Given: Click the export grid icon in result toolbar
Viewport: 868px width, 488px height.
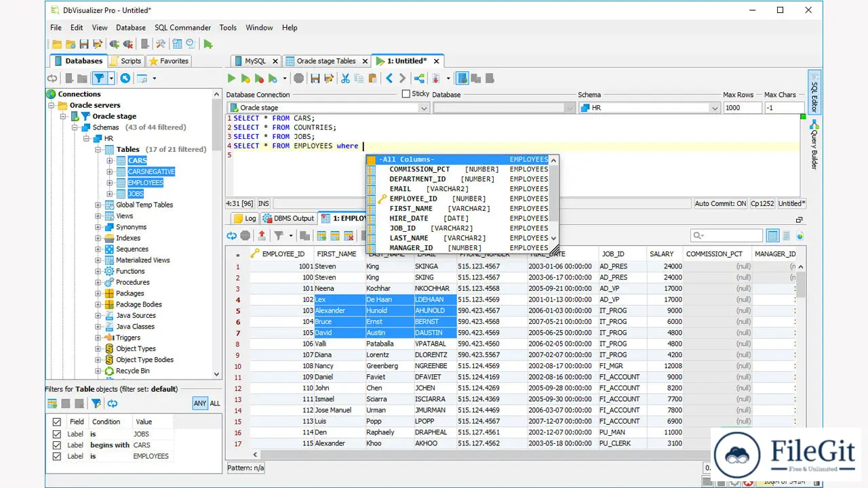Looking at the screenshot, I should click(262, 236).
